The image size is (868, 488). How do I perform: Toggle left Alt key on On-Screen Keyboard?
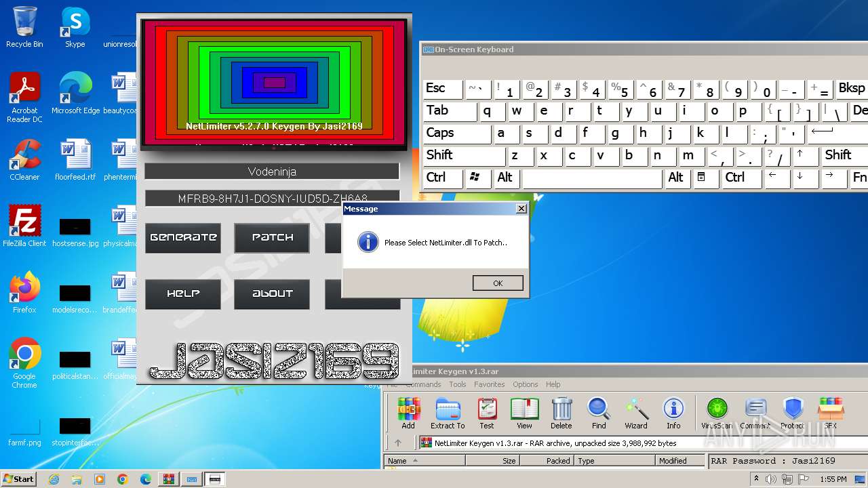pos(507,178)
